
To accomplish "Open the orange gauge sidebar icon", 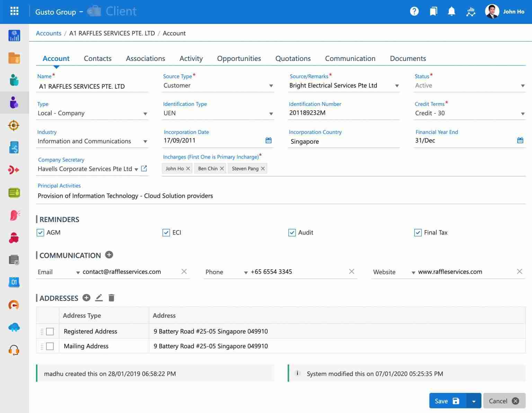I will click(x=14, y=305).
